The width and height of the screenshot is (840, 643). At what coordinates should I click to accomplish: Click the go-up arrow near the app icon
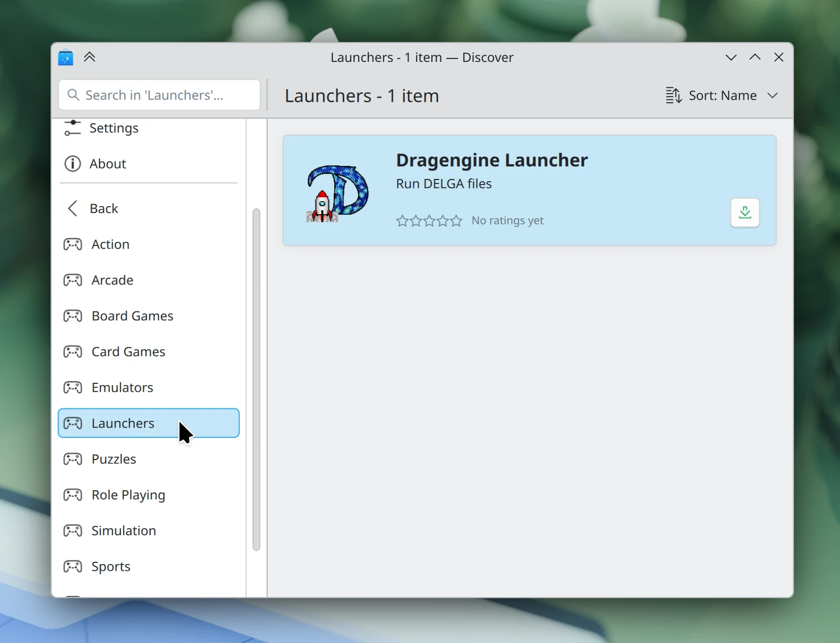(x=90, y=57)
